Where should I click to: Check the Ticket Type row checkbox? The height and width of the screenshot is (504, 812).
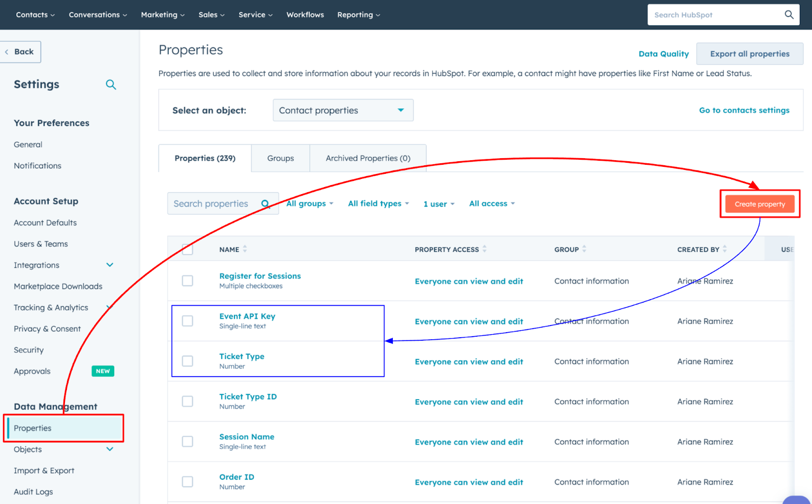(x=187, y=361)
